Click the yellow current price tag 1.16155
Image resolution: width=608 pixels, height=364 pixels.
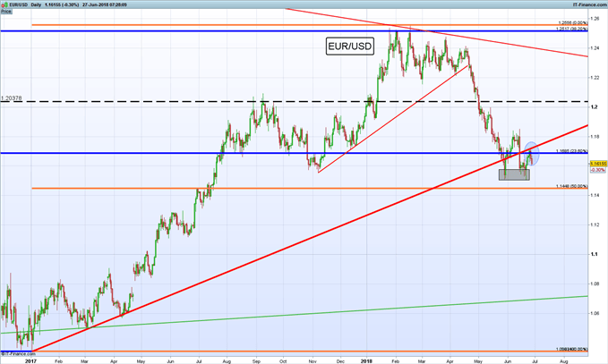pyautogui.click(x=598, y=164)
